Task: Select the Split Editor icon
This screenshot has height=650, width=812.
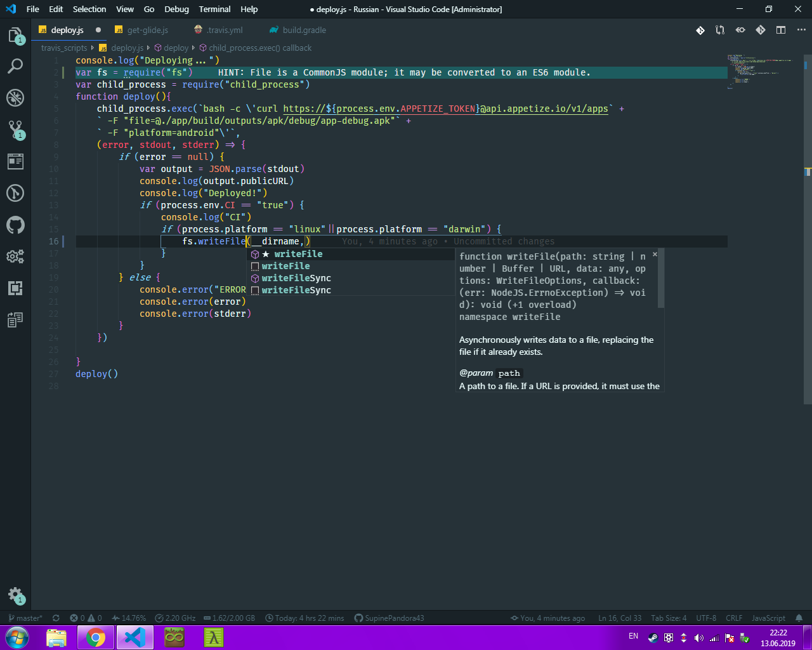Action: click(x=781, y=30)
